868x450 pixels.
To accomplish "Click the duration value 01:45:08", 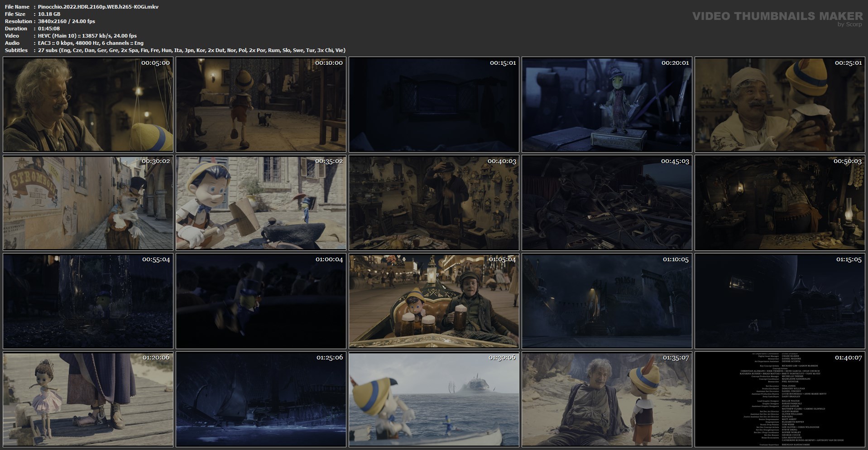I will click(49, 29).
